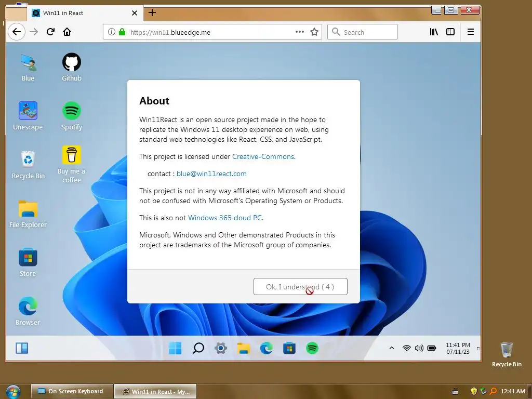
Task: Reload the current page
Action: [x=50, y=32]
